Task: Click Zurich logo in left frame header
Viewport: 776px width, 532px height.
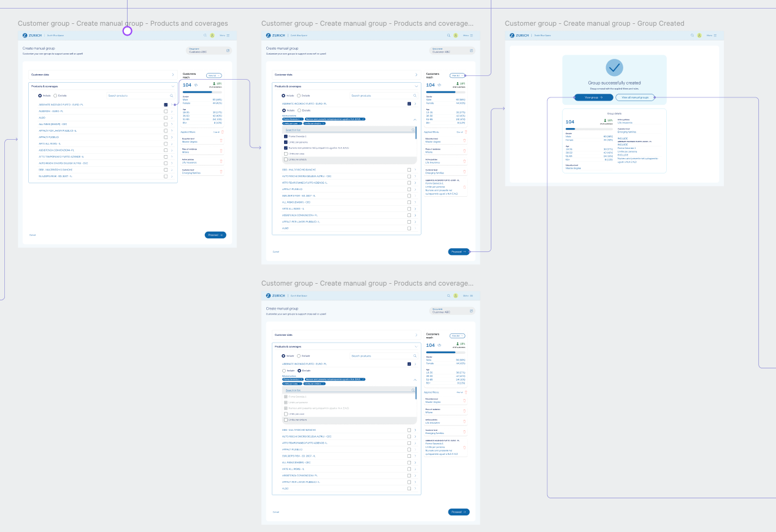Action: click(x=33, y=36)
